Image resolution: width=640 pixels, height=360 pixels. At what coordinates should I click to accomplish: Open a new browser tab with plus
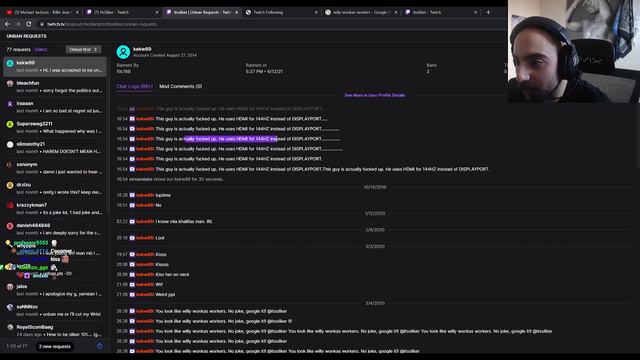click(487, 12)
